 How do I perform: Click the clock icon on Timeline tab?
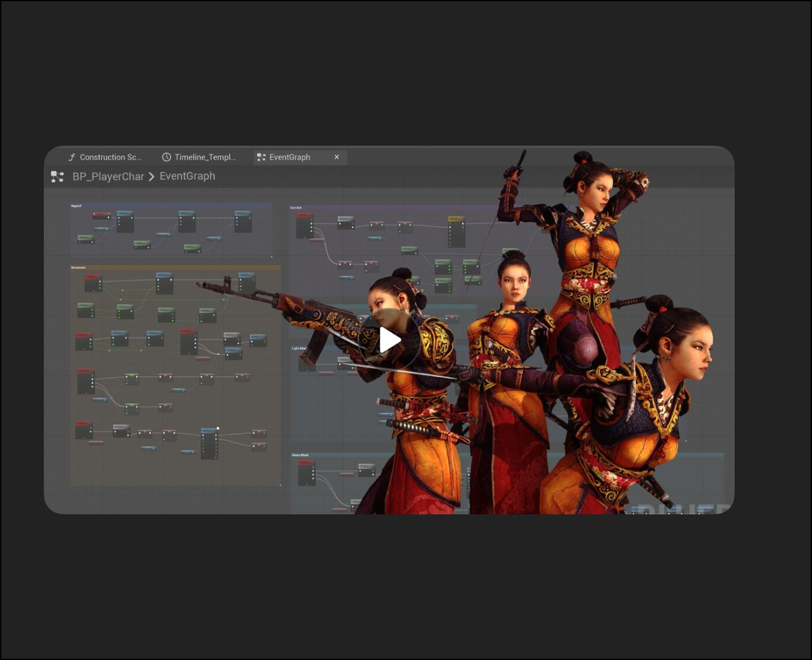166,157
